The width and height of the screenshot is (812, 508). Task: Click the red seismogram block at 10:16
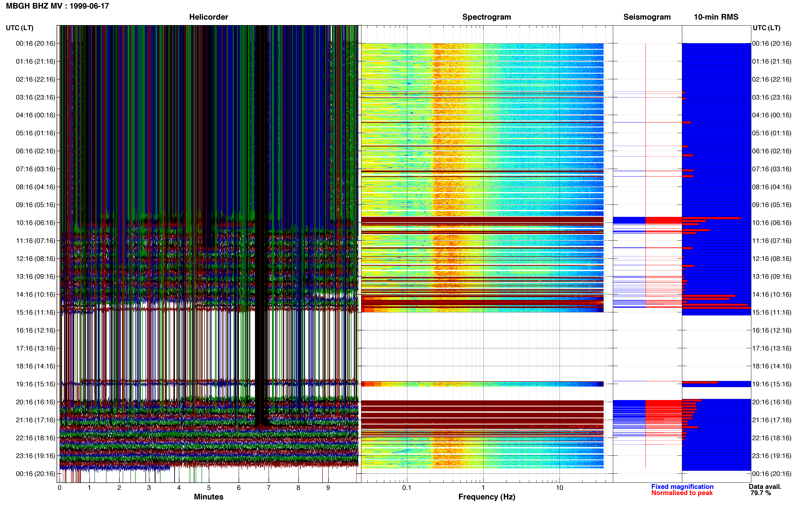pyautogui.click(x=664, y=220)
